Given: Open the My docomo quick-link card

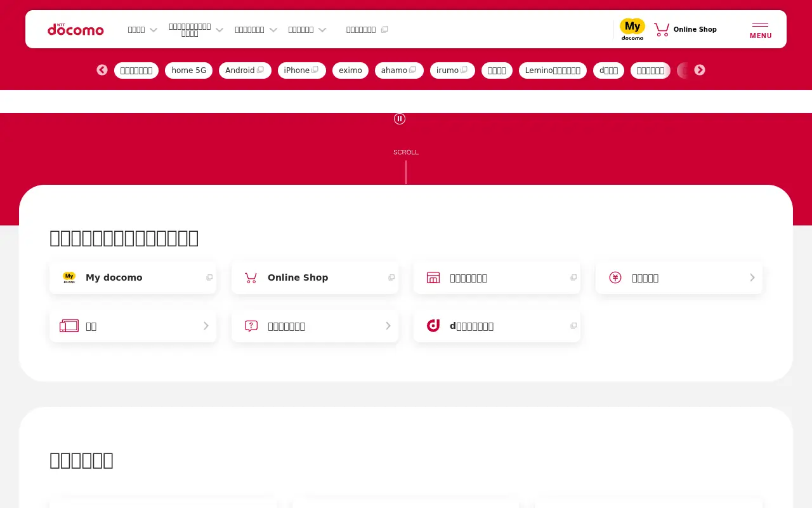Looking at the screenshot, I should point(133,277).
